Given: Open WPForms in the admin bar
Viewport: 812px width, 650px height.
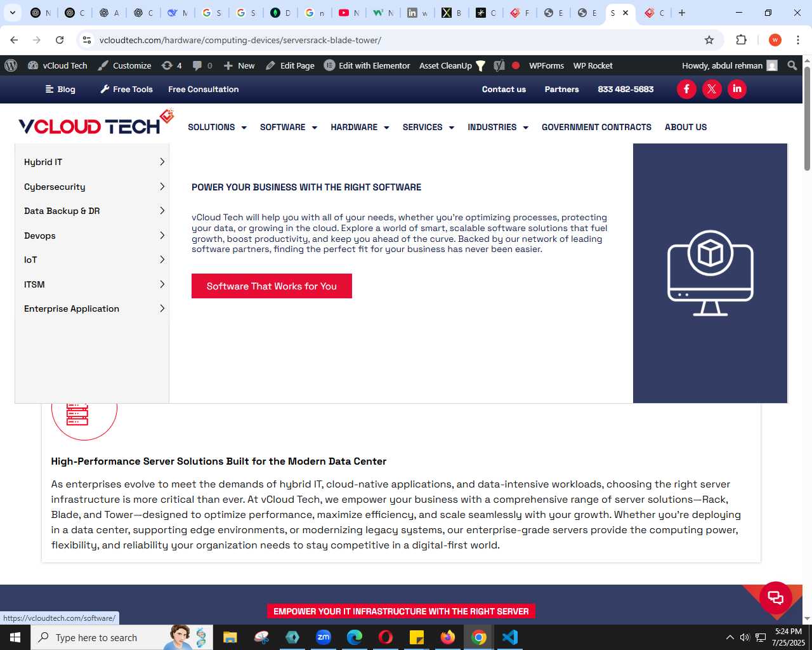Looking at the screenshot, I should 546,65.
